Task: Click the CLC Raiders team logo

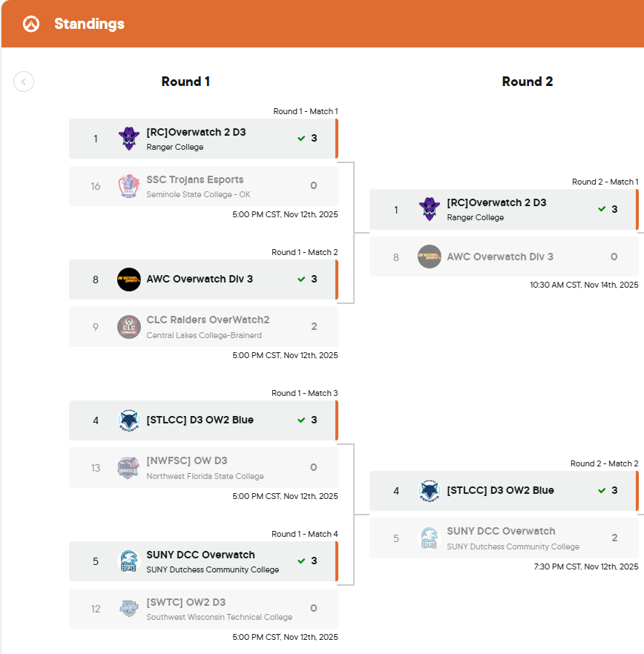Action: pos(129,326)
